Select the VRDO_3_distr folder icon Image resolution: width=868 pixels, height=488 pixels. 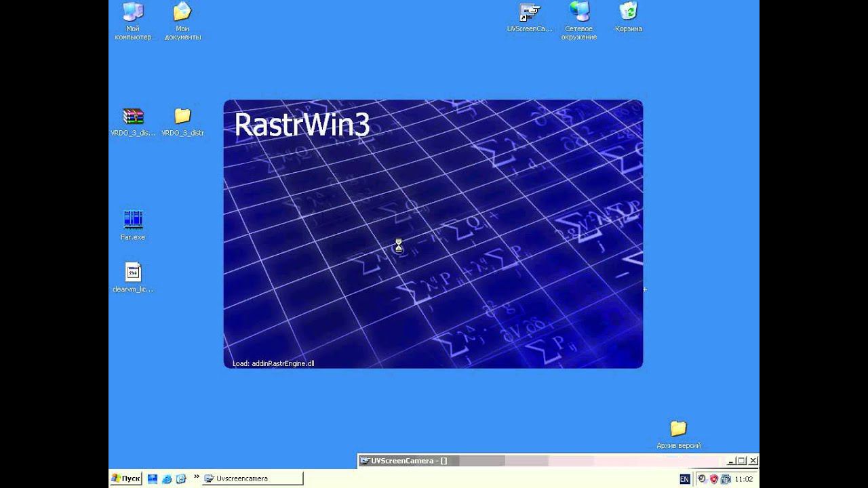tap(182, 122)
